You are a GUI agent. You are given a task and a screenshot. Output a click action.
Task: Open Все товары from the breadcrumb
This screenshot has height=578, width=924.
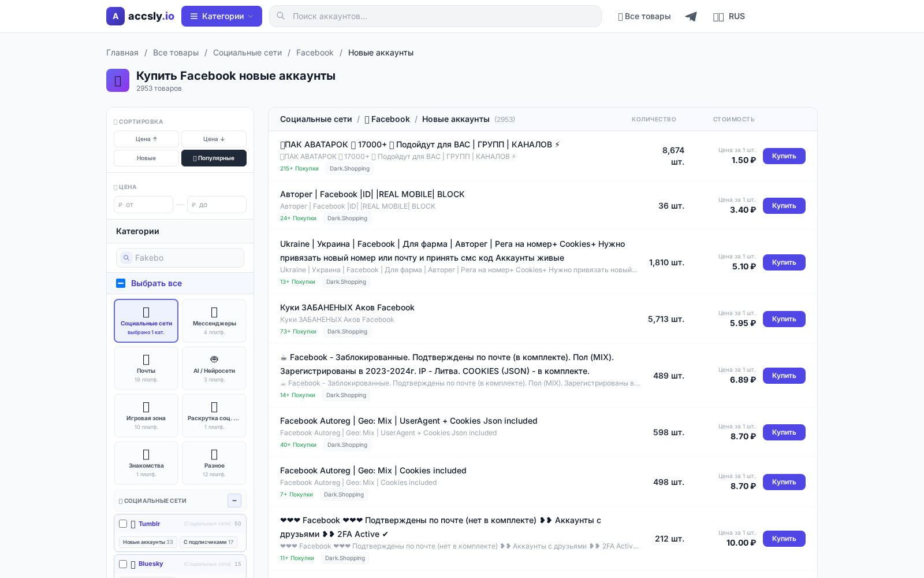(176, 53)
